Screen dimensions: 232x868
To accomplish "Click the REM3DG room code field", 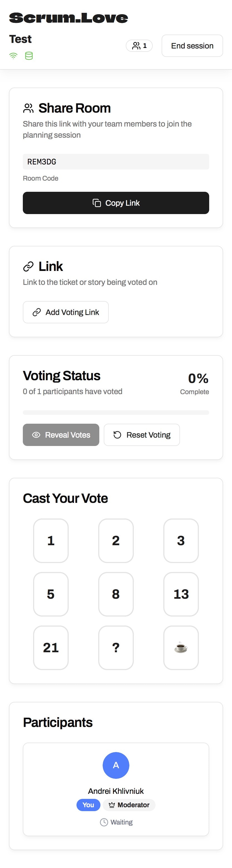I will pos(116,162).
